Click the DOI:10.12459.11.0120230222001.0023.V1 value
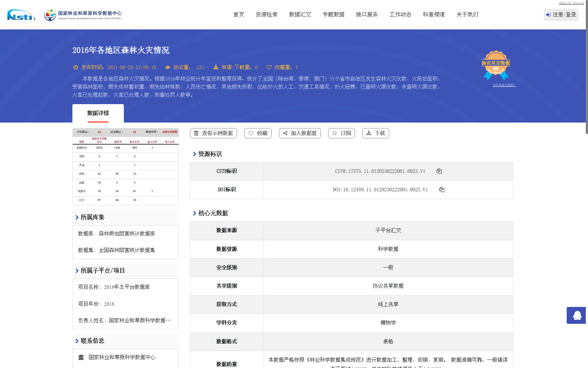The height and width of the screenshot is (368, 588). pyautogui.click(x=380, y=190)
